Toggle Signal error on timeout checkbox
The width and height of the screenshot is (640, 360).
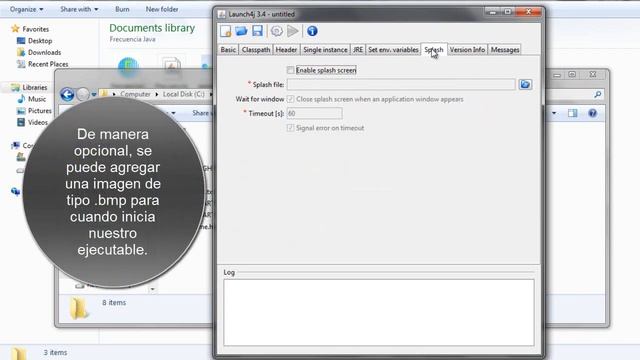pos(290,128)
